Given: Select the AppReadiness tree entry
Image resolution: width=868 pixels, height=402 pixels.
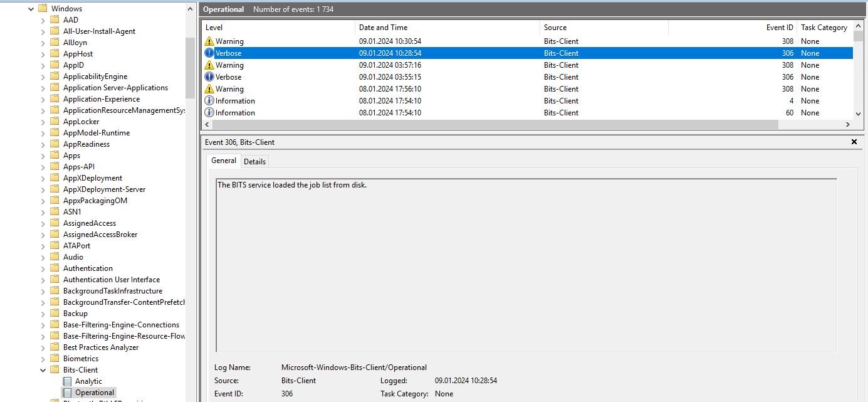Looking at the screenshot, I should tap(86, 144).
